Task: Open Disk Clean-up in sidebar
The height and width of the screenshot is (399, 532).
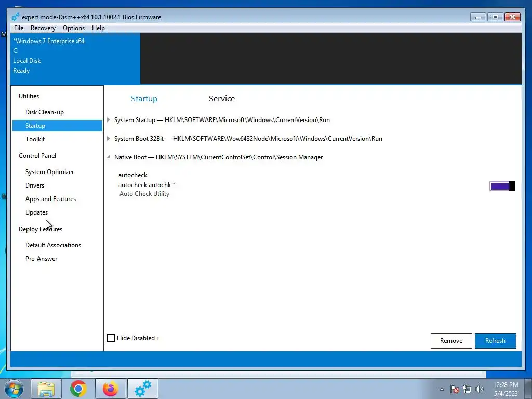Action: 45,112
